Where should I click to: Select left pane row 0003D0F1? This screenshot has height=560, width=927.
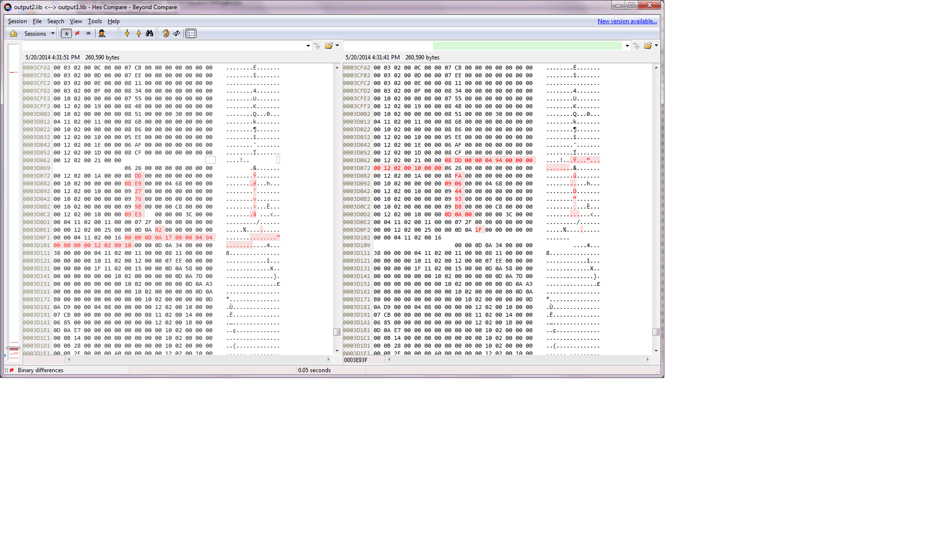pyautogui.click(x=152, y=238)
